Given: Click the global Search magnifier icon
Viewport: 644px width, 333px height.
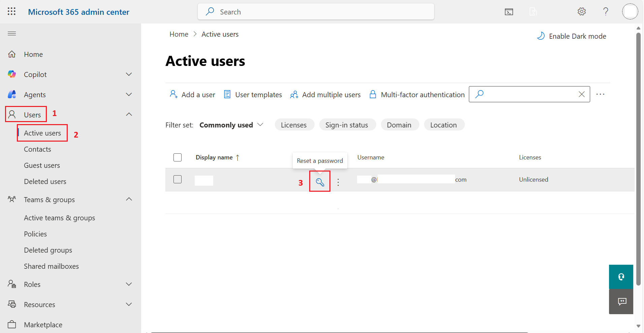Looking at the screenshot, I should (x=210, y=12).
